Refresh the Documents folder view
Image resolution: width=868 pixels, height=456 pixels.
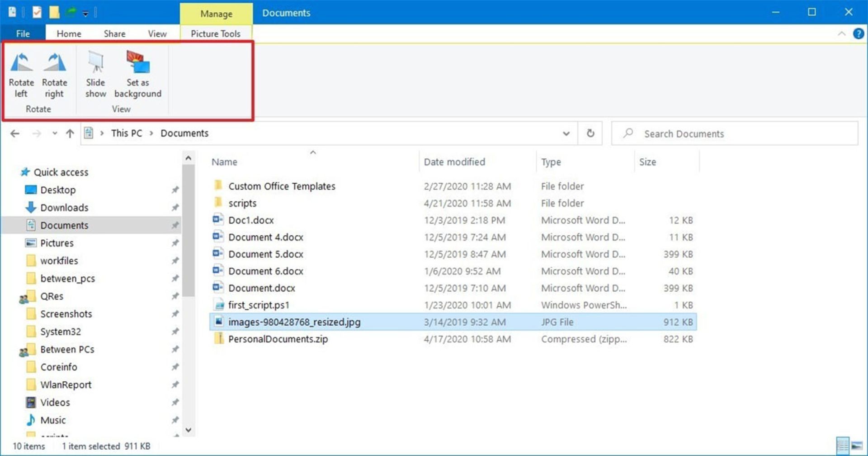coord(590,133)
